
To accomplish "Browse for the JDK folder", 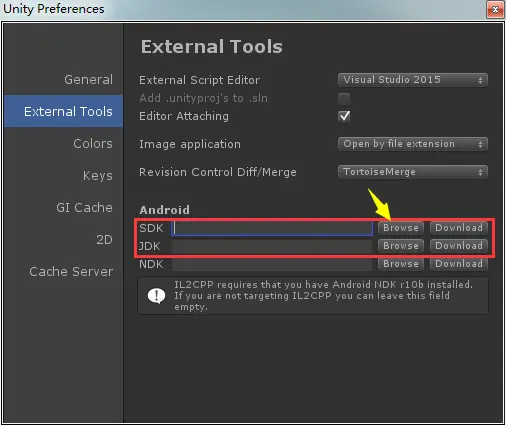I will (401, 246).
